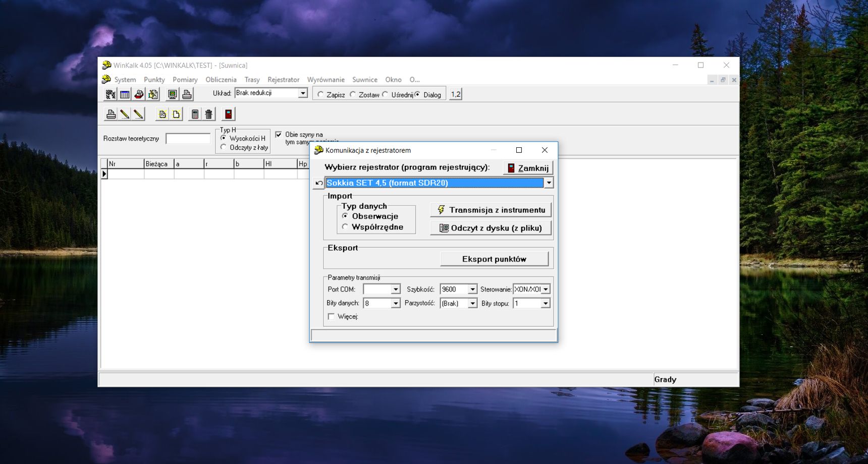Choose Wysokości H radio button

(224, 138)
